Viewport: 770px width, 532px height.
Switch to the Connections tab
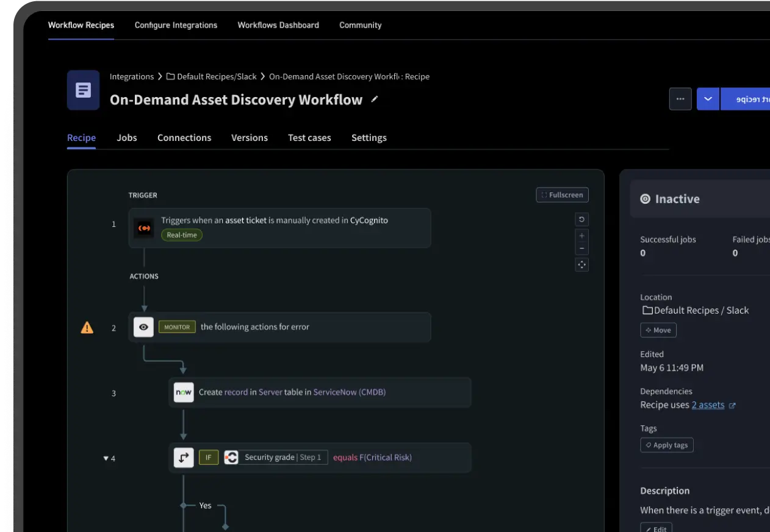point(184,137)
